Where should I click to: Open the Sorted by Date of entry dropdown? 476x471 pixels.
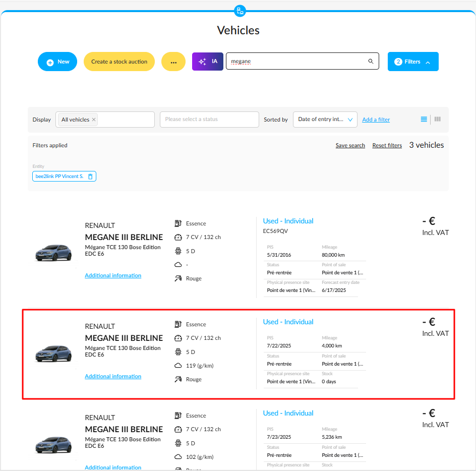[325, 120]
